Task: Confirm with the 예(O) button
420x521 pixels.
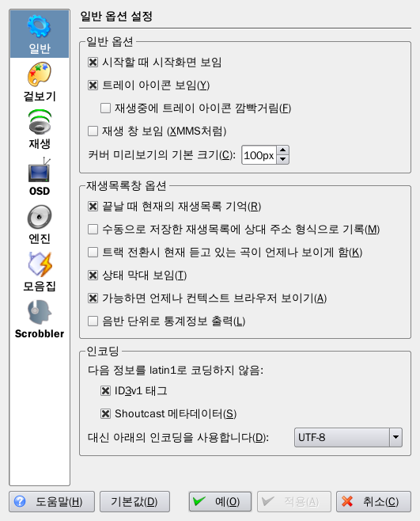Action: point(220,501)
